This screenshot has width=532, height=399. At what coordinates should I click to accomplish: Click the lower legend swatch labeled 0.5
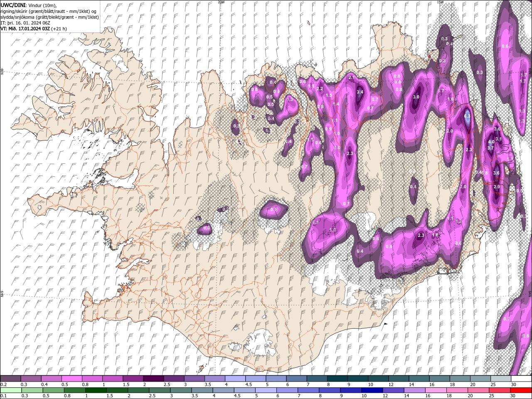[54, 390]
